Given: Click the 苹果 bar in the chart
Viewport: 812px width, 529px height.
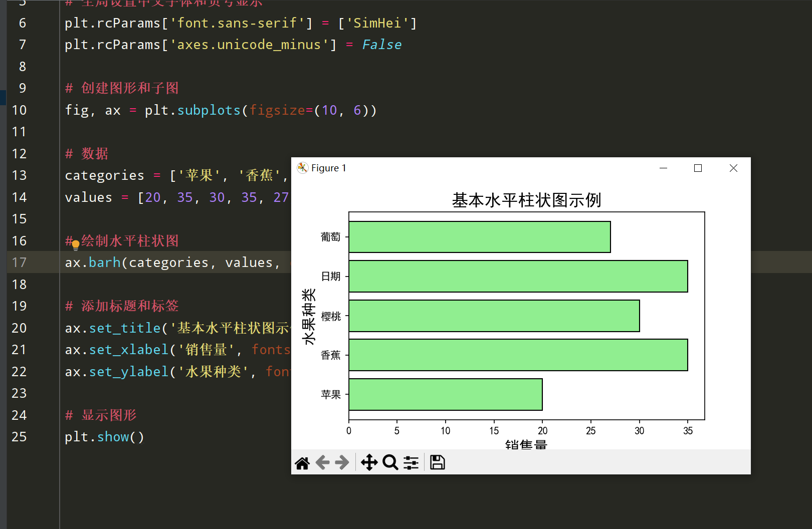Looking at the screenshot, I should click(446, 394).
